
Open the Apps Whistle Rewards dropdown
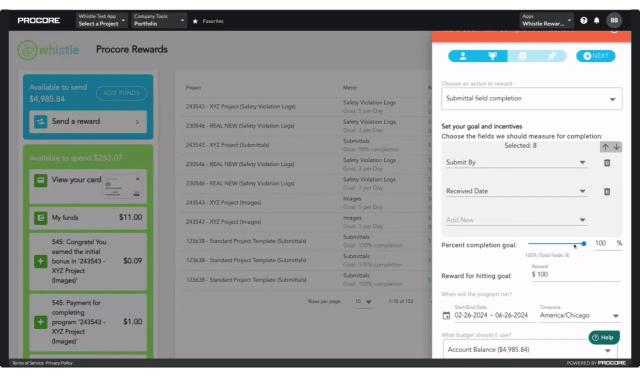(x=547, y=20)
